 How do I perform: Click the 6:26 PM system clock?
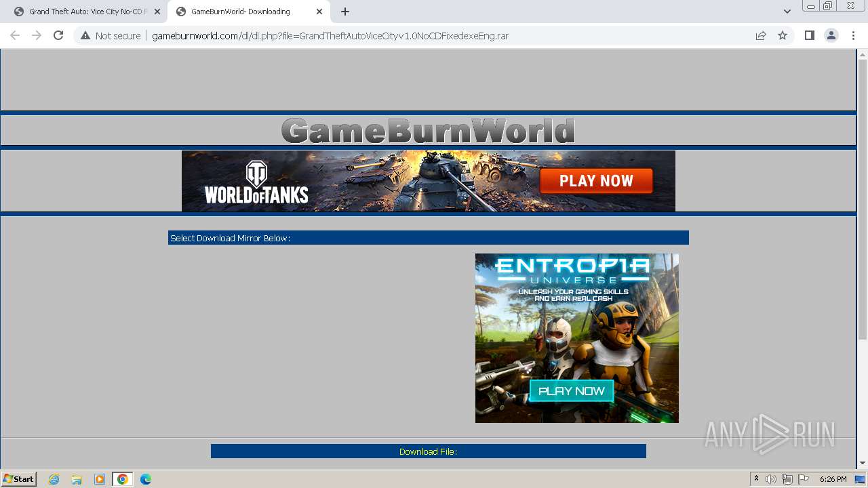point(833,479)
